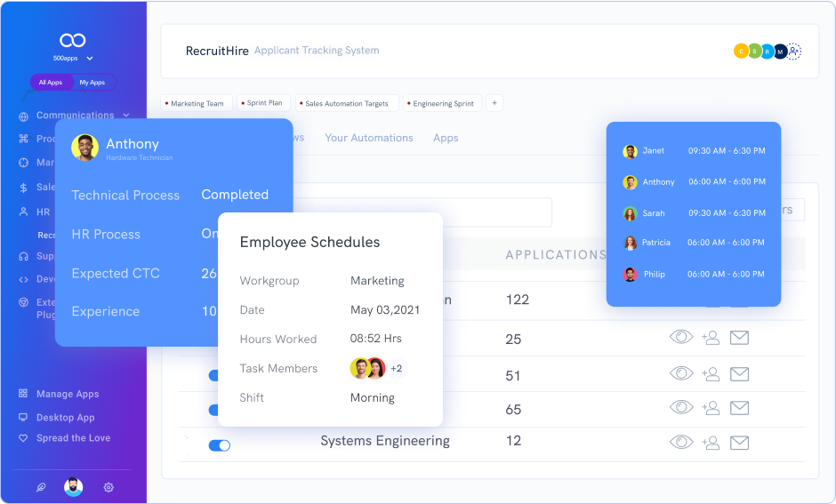Click the Marketing target icon
836x504 pixels.
23,163
